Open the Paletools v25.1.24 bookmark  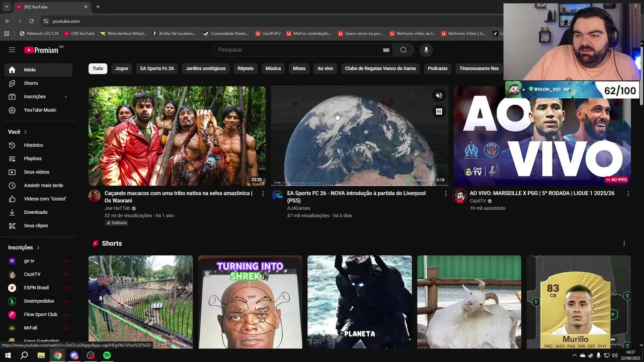39,34
